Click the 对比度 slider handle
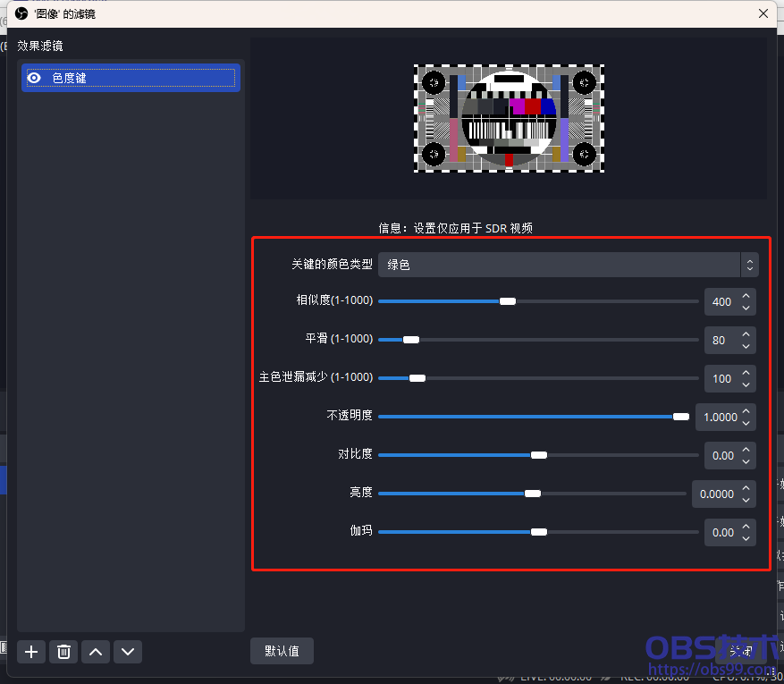 pos(539,455)
